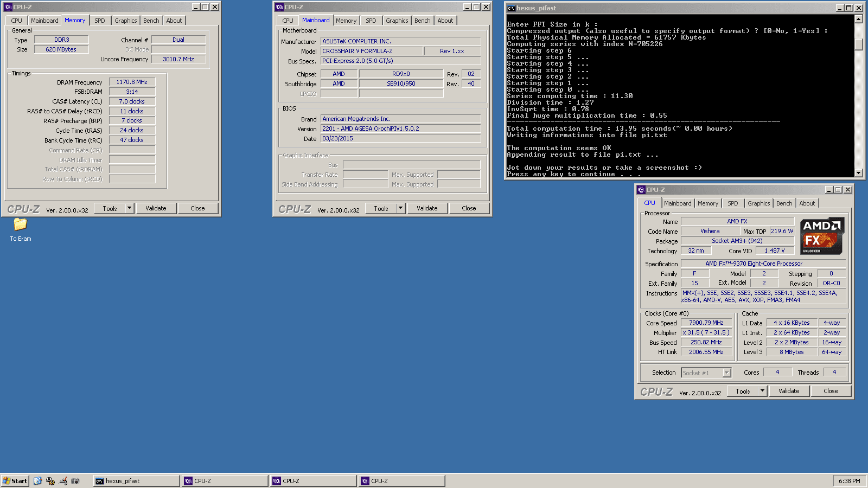Screen dimensions: 868x488
Task: Click the AMD FX processor logo
Action: 821,236
